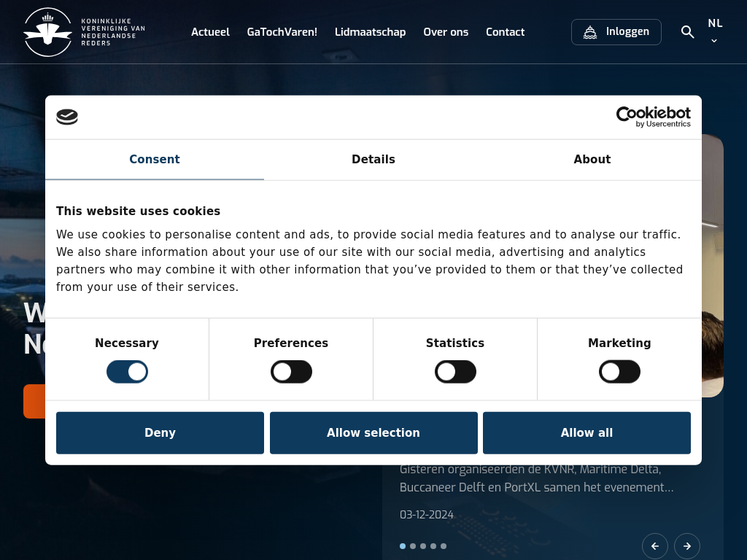Select the fourth carousel dot

click(x=433, y=546)
